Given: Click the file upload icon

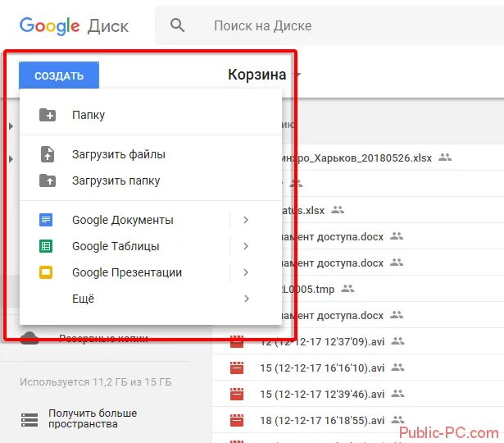Looking at the screenshot, I should click(x=48, y=154).
